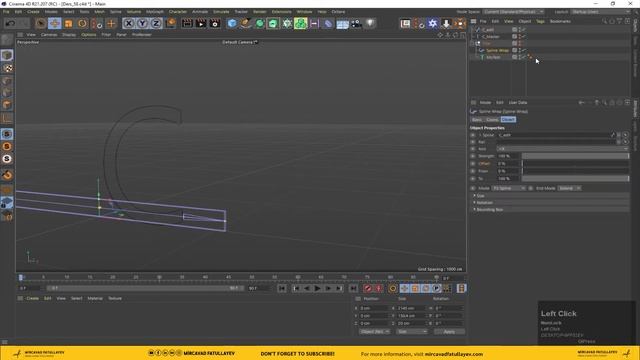Image resolution: width=640 pixels, height=360 pixels.
Task: Add a Cube primitive object
Action: coord(232,23)
